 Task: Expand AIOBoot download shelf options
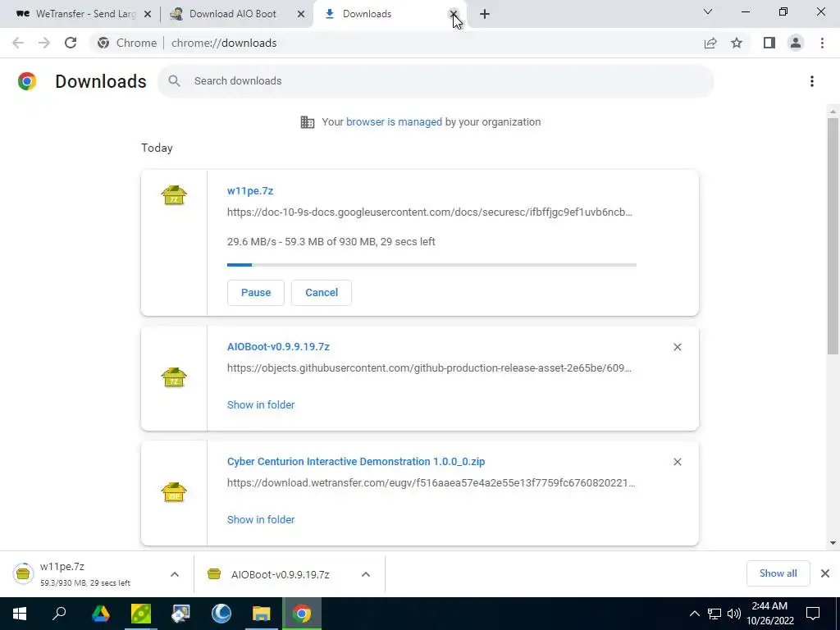click(x=366, y=574)
